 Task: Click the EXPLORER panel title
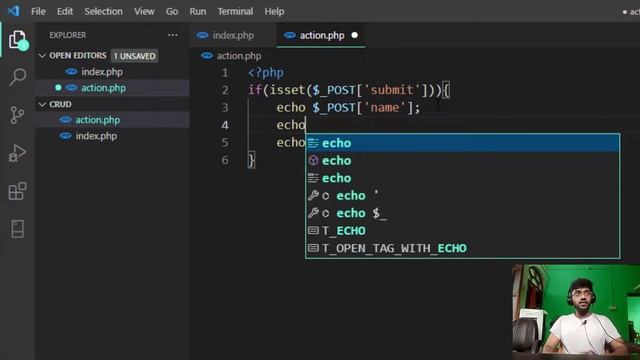[68, 35]
